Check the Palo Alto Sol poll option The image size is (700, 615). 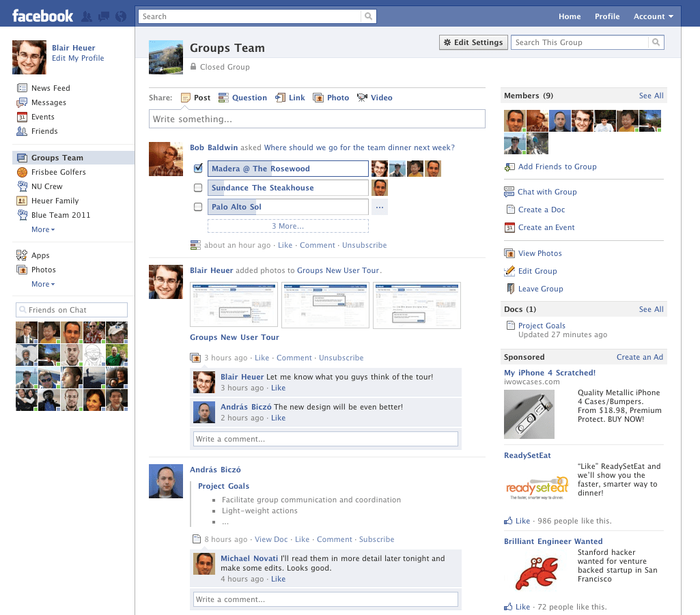pos(198,206)
